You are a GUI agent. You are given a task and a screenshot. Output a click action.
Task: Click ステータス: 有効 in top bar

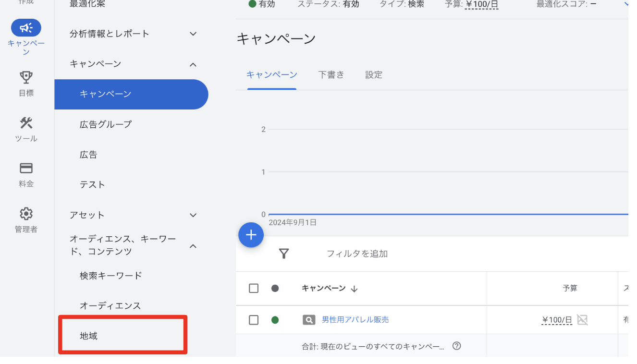click(x=328, y=4)
